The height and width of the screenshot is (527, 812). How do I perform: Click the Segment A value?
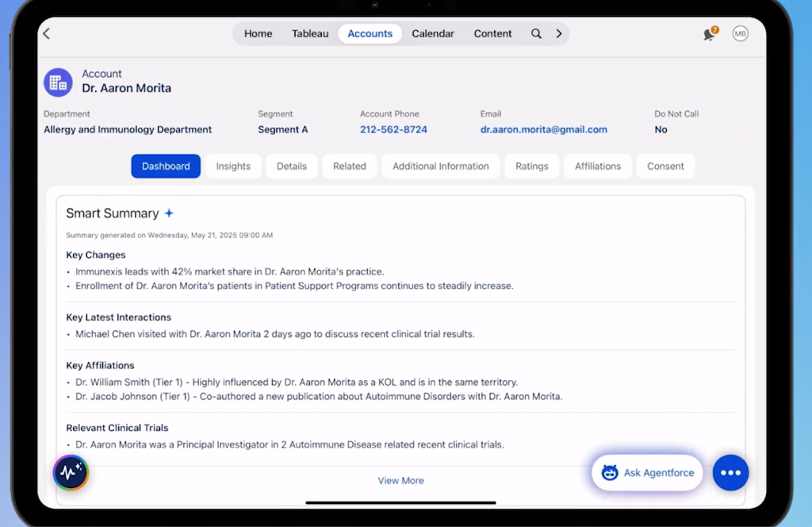coord(283,129)
